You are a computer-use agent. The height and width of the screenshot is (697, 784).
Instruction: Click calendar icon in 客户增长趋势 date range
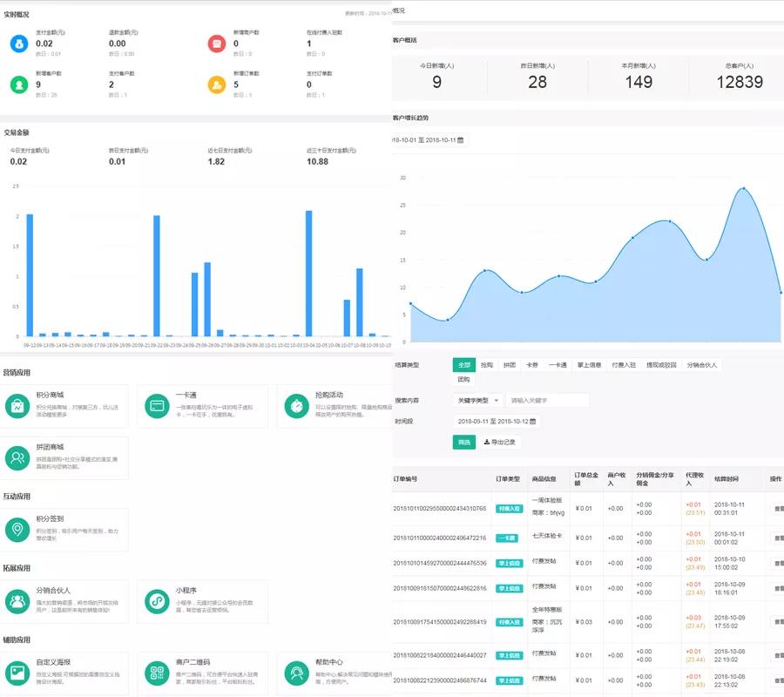point(461,140)
